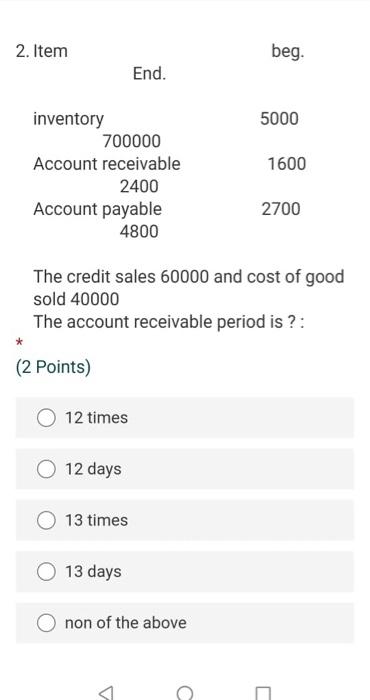Click the inventory row label

(x=69, y=119)
